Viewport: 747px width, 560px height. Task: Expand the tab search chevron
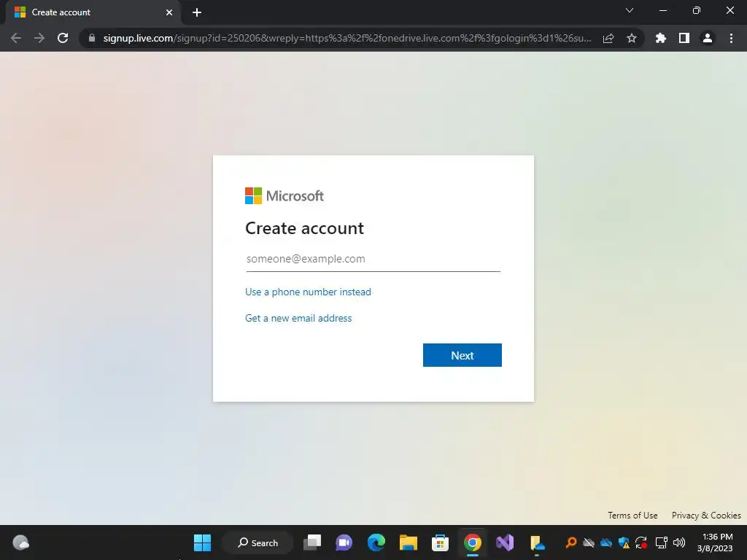[630, 10]
